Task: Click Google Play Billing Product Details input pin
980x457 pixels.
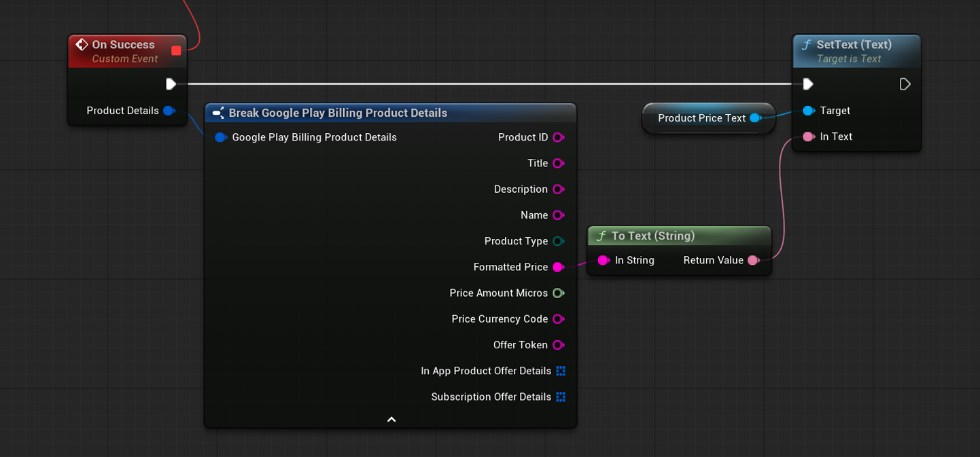Action: [x=221, y=137]
